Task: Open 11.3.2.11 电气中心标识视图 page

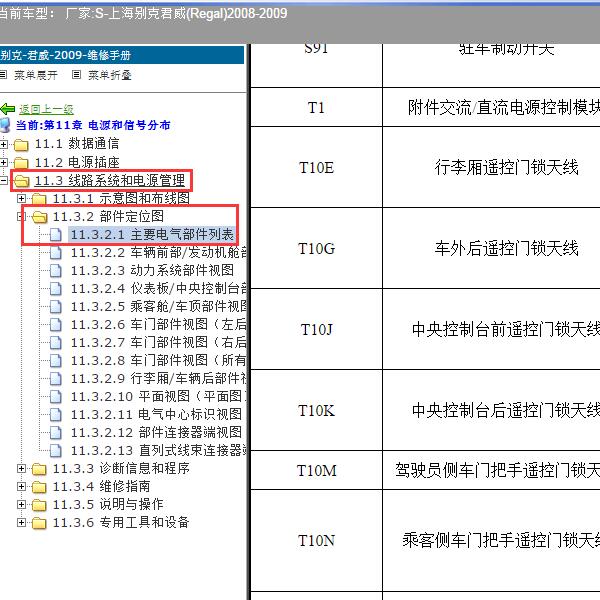Action: 156,414
